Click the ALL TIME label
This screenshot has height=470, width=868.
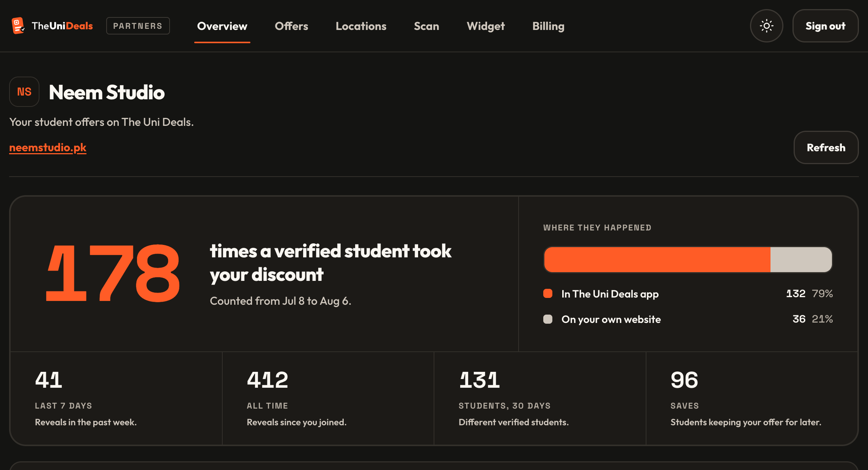coord(267,406)
